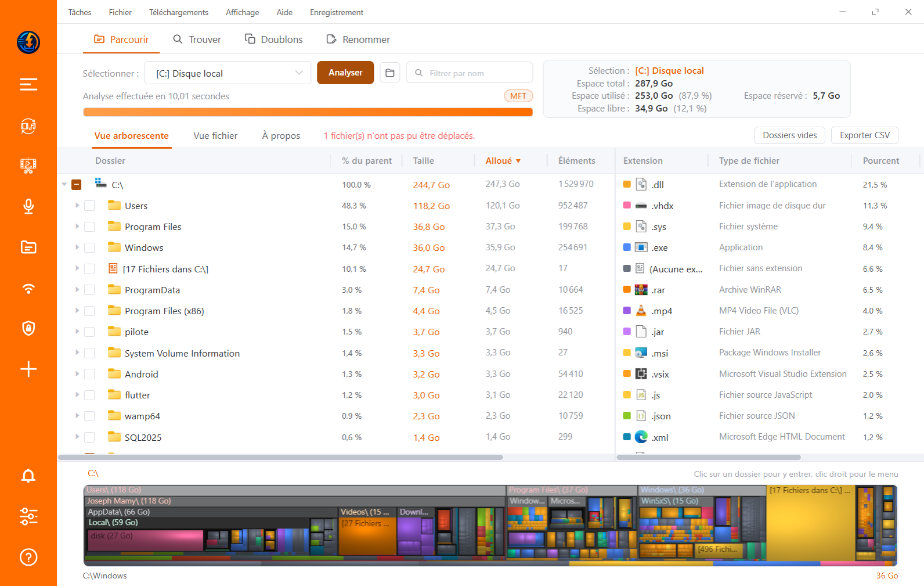
Task: Switch to the Doublons tab
Action: pos(274,39)
